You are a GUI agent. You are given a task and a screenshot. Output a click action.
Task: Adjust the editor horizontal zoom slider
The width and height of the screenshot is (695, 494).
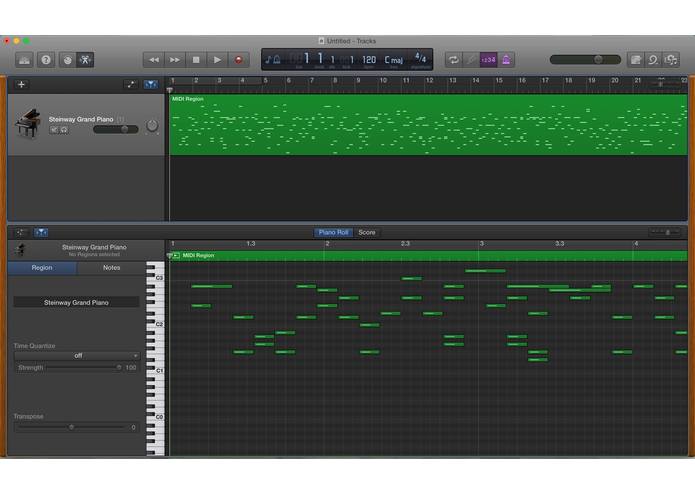pyautogui.click(x=664, y=232)
